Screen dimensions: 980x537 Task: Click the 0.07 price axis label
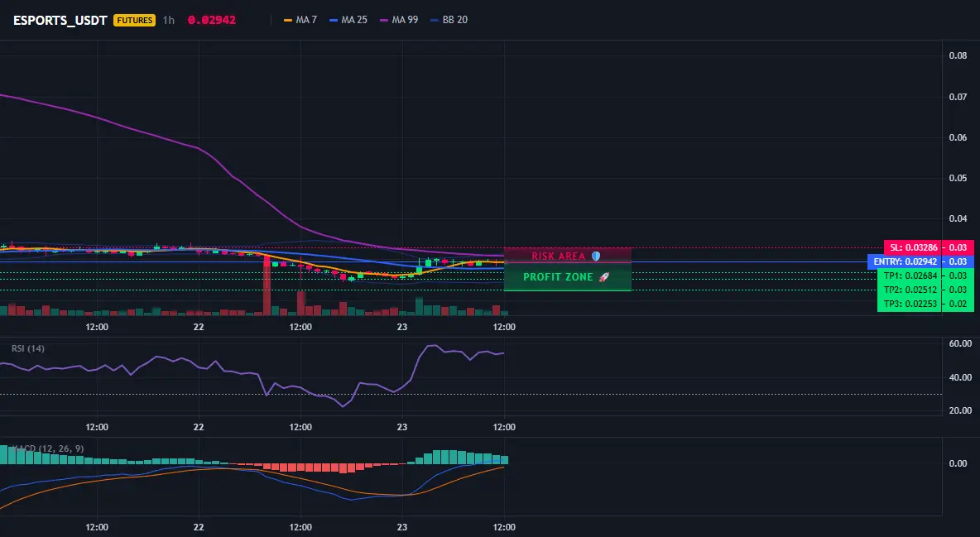click(958, 97)
